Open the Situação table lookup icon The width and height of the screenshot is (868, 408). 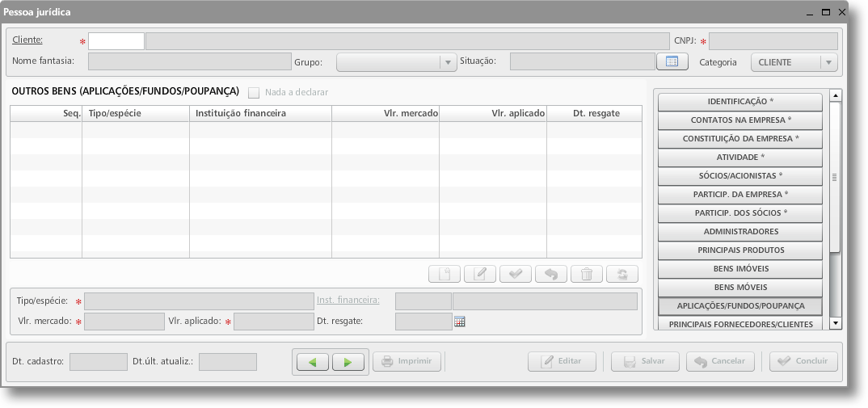tap(672, 61)
